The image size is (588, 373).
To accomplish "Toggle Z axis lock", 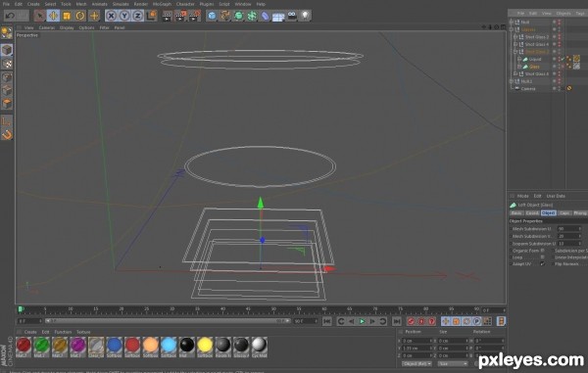I will pyautogui.click(x=137, y=16).
